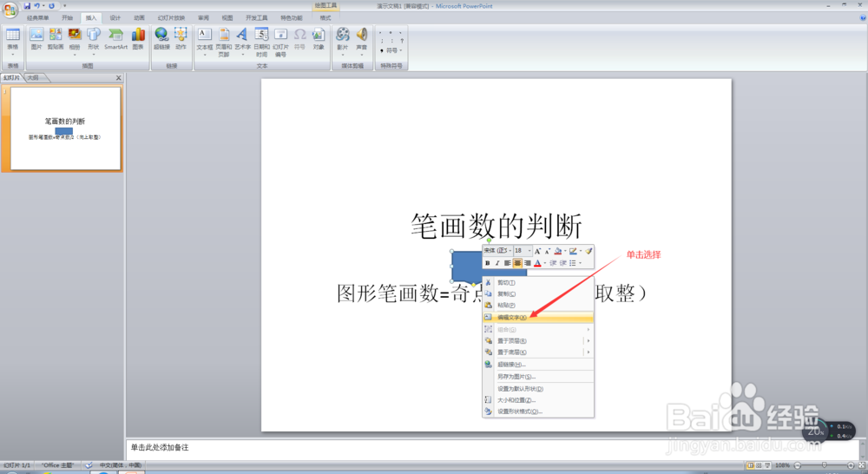Choose 剪切(T) in context menu
This screenshot has width=868, height=474.
[538, 282]
